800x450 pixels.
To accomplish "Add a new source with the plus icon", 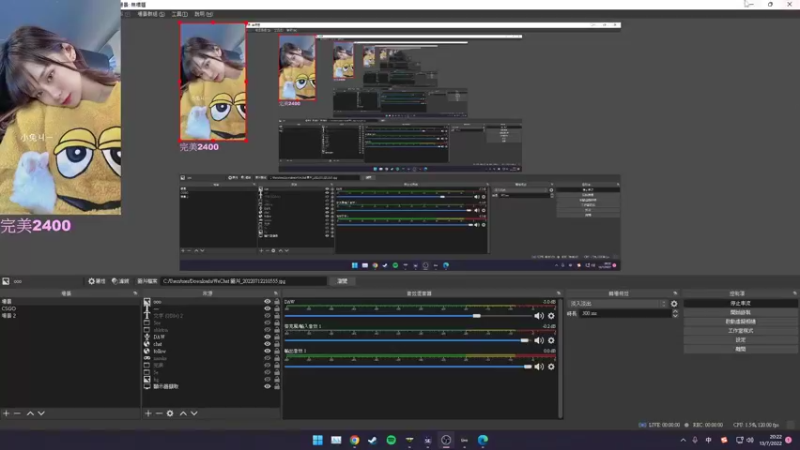I will pos(148,413).
